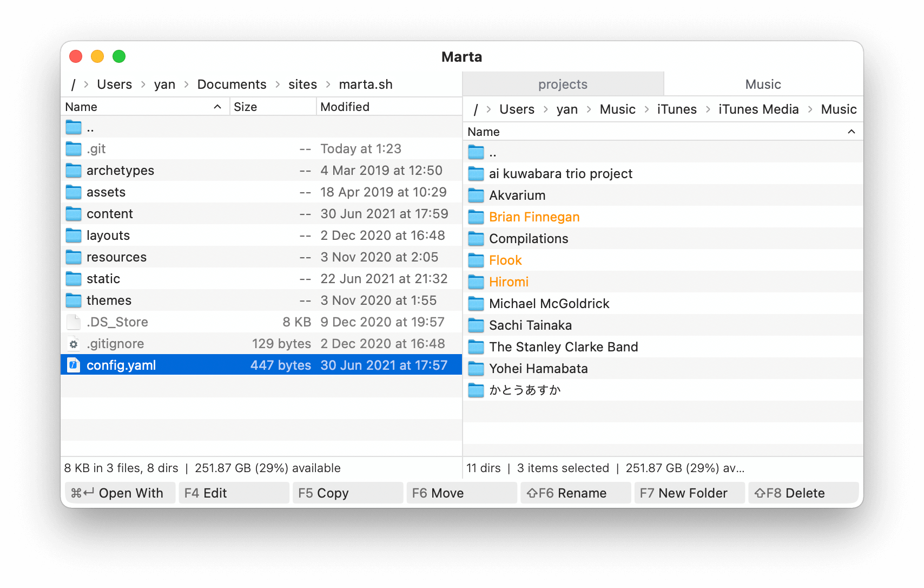
Task: Click the Flook folder icon
Action: 476,260
